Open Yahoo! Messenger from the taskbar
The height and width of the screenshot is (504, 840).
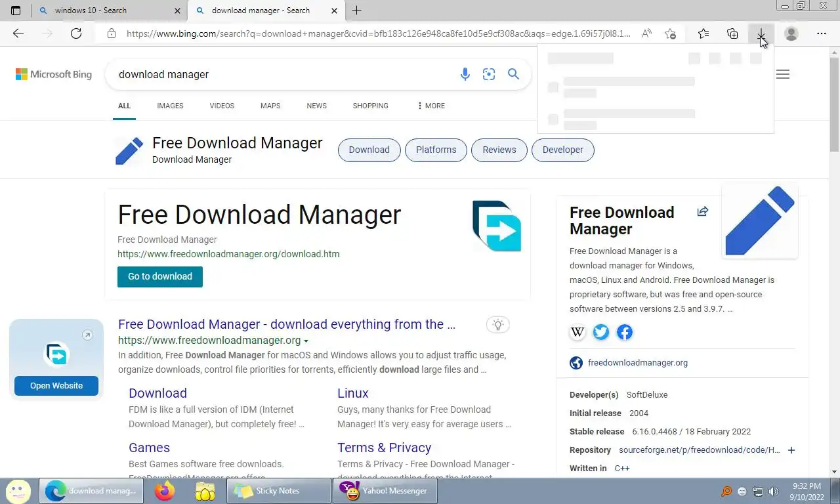[385, 491]
